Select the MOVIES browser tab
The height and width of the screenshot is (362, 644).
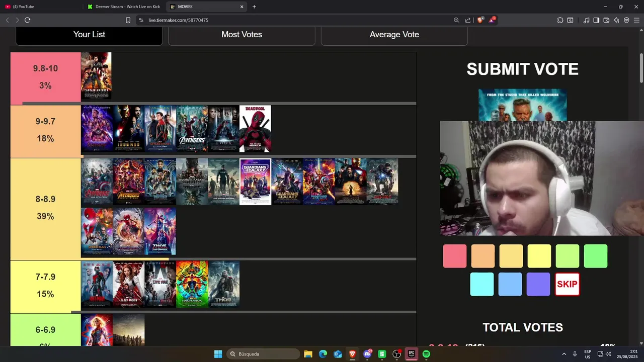(x=206, y=7)
